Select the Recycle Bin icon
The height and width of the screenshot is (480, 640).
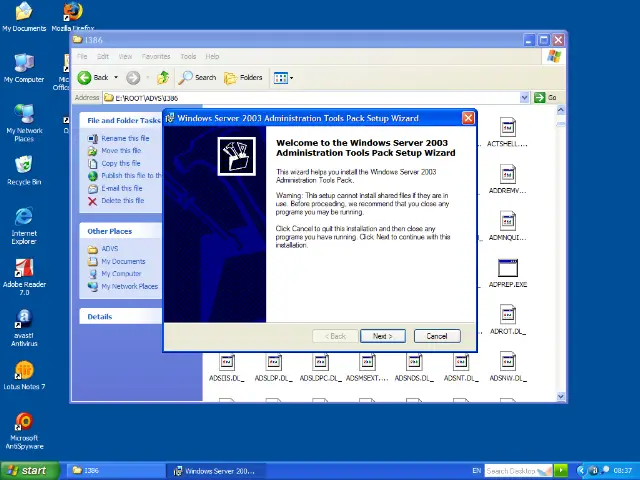click(x=24, y=166)
